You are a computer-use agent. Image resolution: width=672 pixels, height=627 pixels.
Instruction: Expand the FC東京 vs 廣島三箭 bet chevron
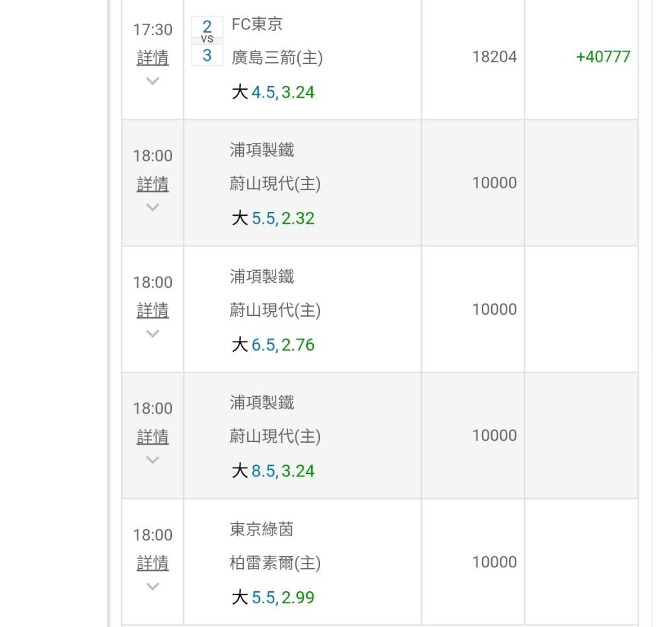(x=152, y=81)
